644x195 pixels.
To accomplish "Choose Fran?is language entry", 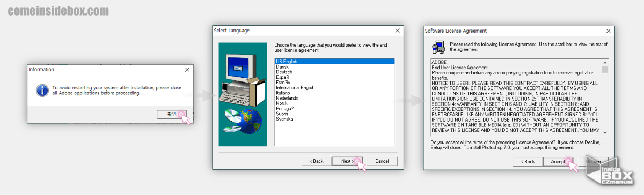I will [283, 82].
